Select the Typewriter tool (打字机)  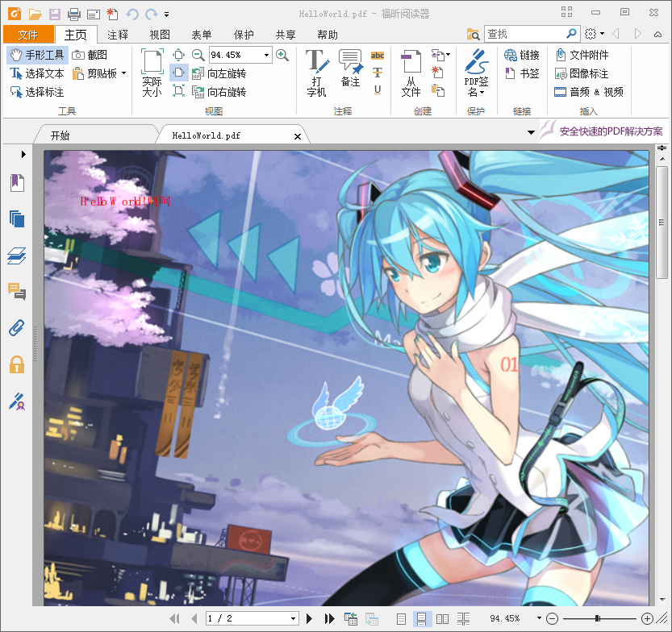point(317,73)
